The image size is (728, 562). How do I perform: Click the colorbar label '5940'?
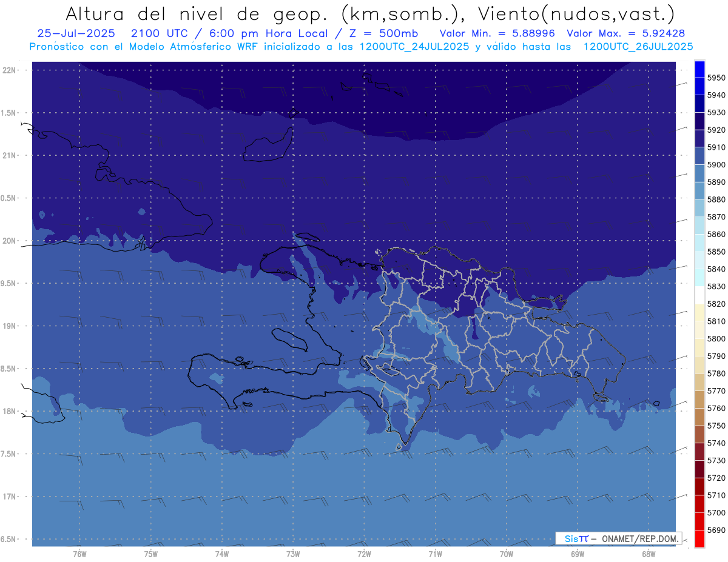click(x=716, y=95)
